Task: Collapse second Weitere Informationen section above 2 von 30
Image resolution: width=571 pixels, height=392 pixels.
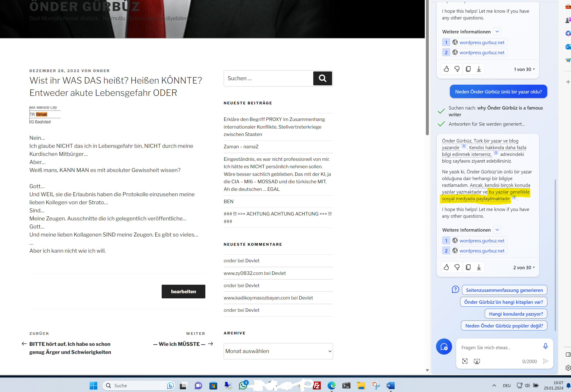Action: (497, 230)
